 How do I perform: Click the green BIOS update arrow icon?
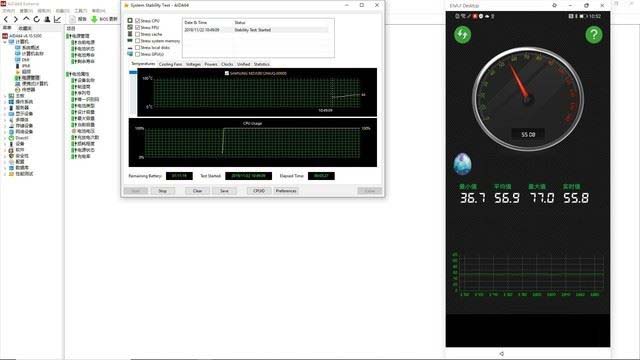click(x=94, y=19)
